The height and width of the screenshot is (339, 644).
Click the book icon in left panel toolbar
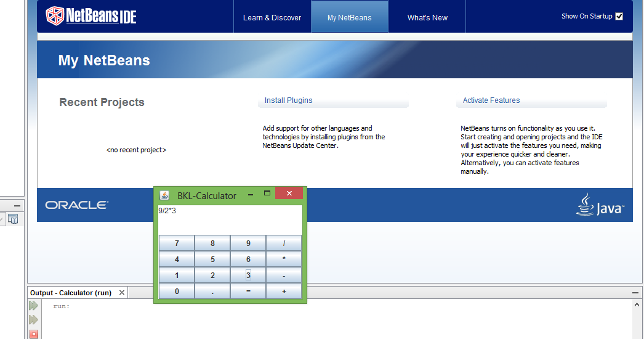[x=13, y=219]
